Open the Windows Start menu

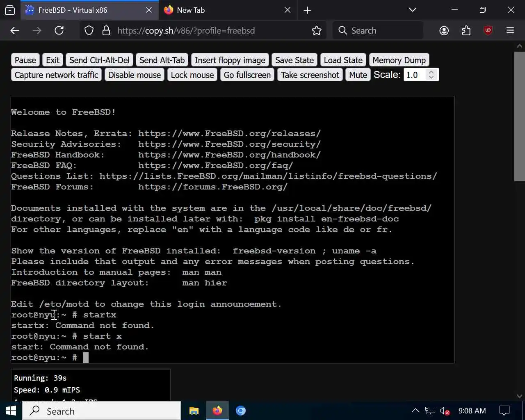pyautogui.click(x=11, y=411)
